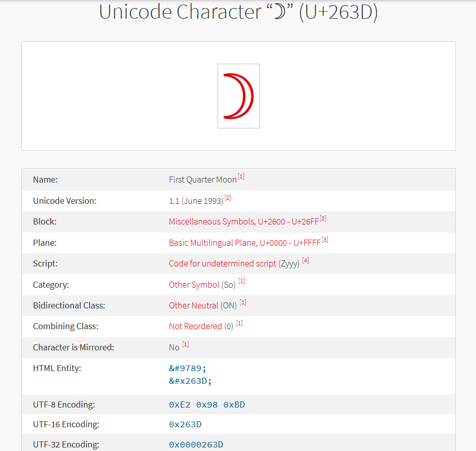Click the Plane: row label
476x451 pixels.
click(x=45, y=243)
